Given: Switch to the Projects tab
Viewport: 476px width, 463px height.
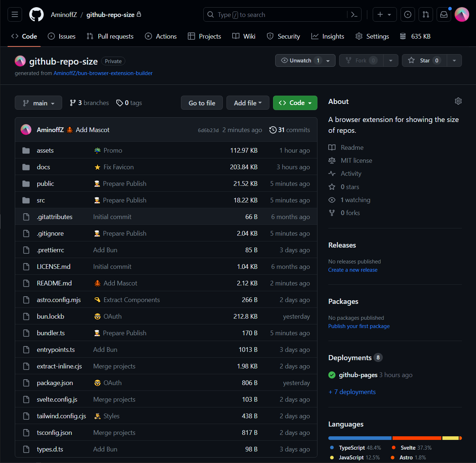Looking at the screenshot, I should [204, 36].
